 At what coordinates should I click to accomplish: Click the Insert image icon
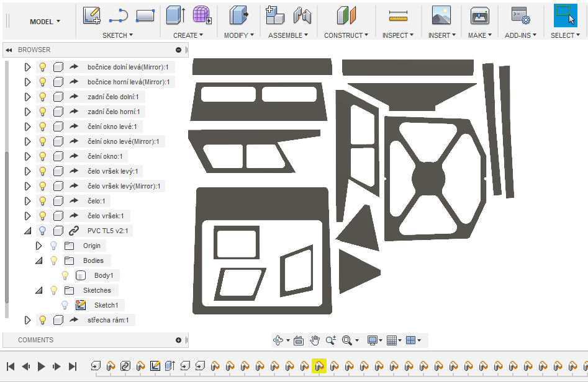pos(441,16)
